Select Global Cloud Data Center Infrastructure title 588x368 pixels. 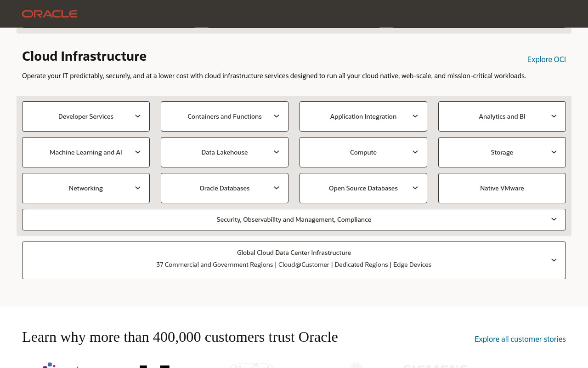[294, 253]
